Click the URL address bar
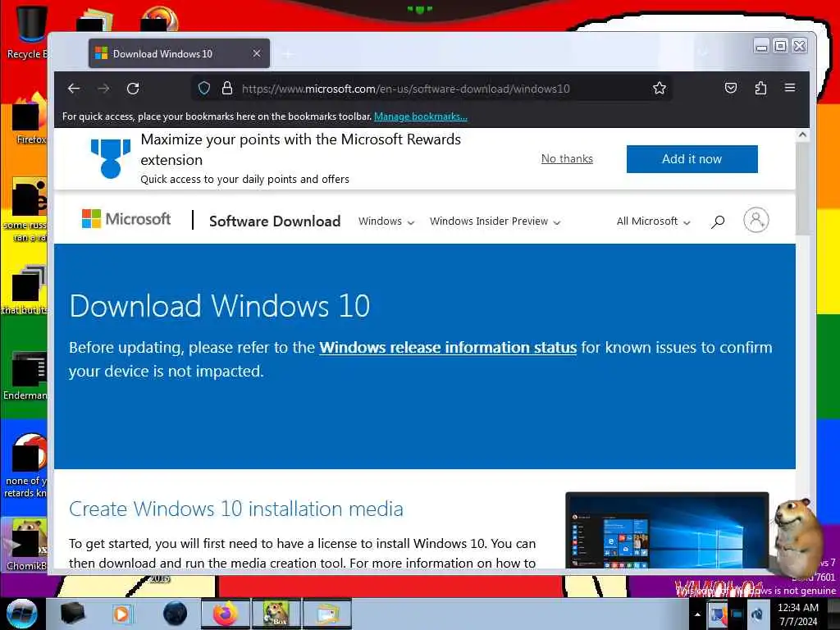 431,89
